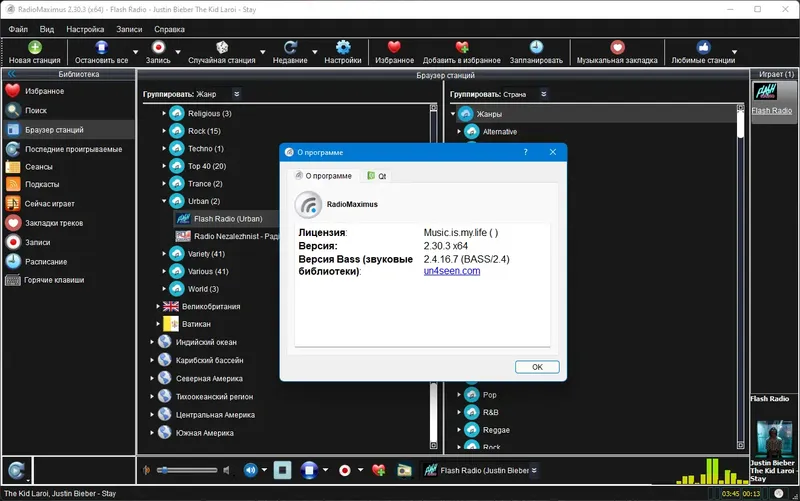Open Последние проигрываемые in the sidebar
This screenshot has width=800, height=501.
click(69, 149)
